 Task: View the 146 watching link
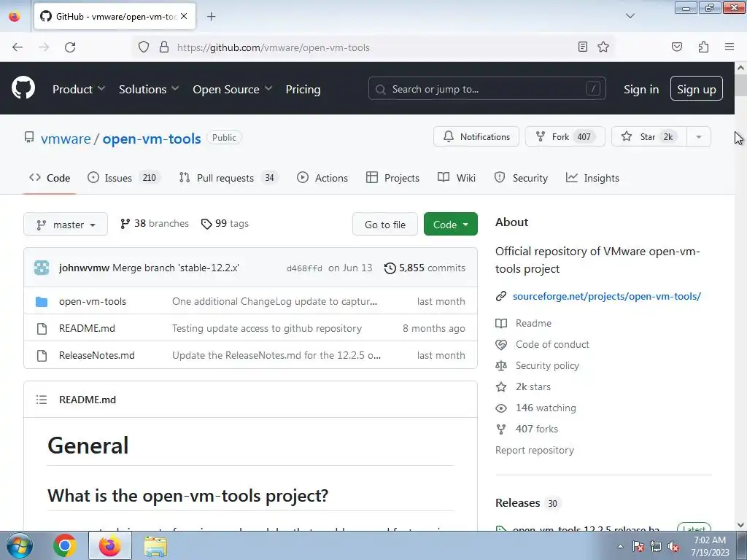546,408
